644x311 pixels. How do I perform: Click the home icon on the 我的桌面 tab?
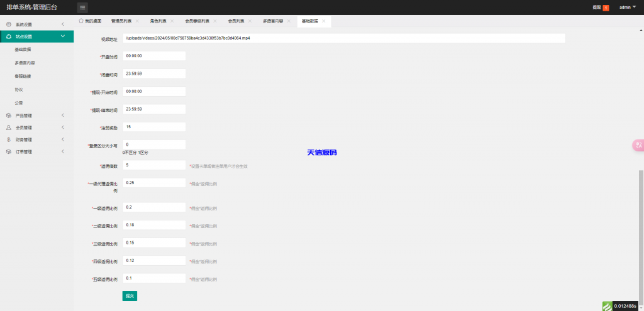pos(81,21)
